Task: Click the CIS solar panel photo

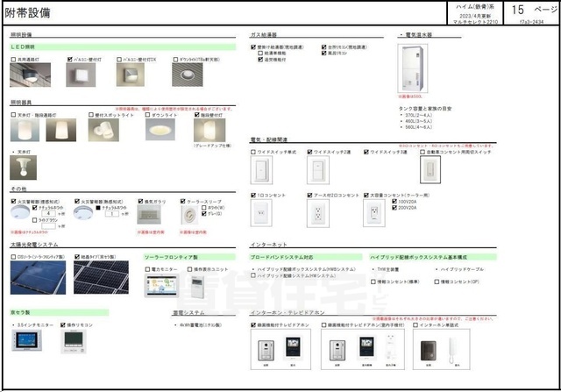Action: tap(38, 278)
